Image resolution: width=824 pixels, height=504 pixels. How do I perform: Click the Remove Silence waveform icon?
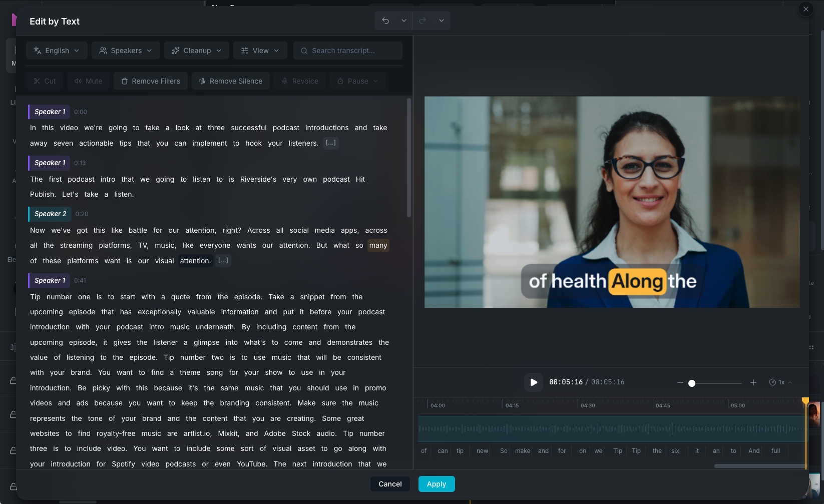pos(202,81)
